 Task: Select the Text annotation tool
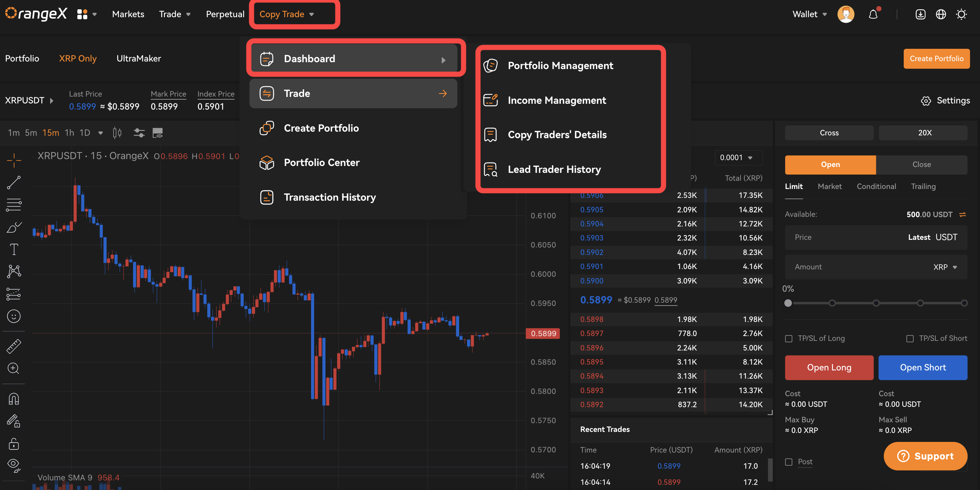point(14,249)
